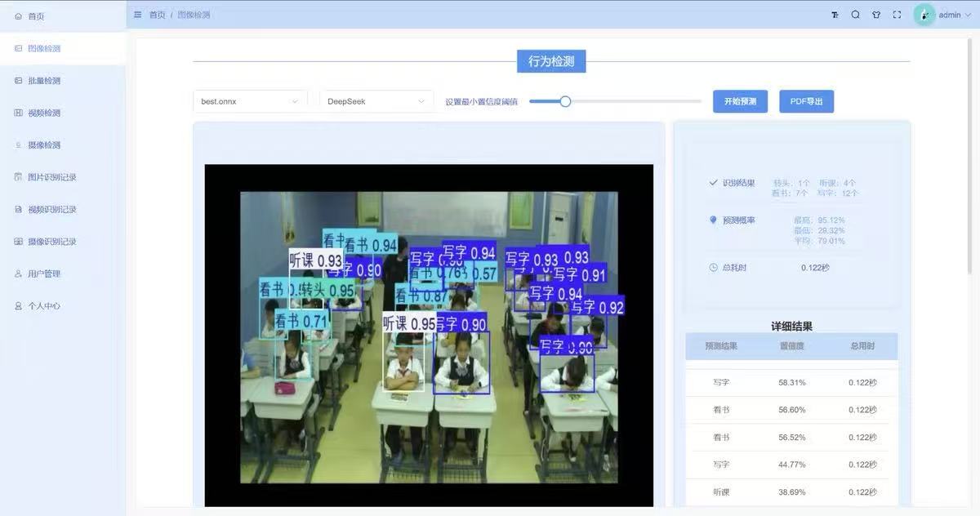980x516 pixels.
Task: Click the 44.77% confidence cell
Action: click(x=792, y=465)
